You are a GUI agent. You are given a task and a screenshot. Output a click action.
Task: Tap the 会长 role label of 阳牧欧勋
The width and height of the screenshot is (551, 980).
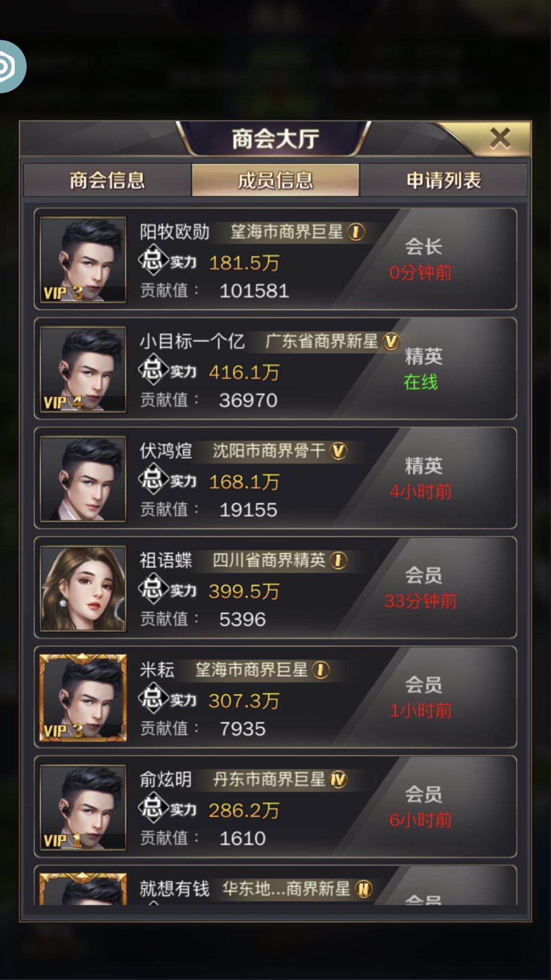coord(423,247)
